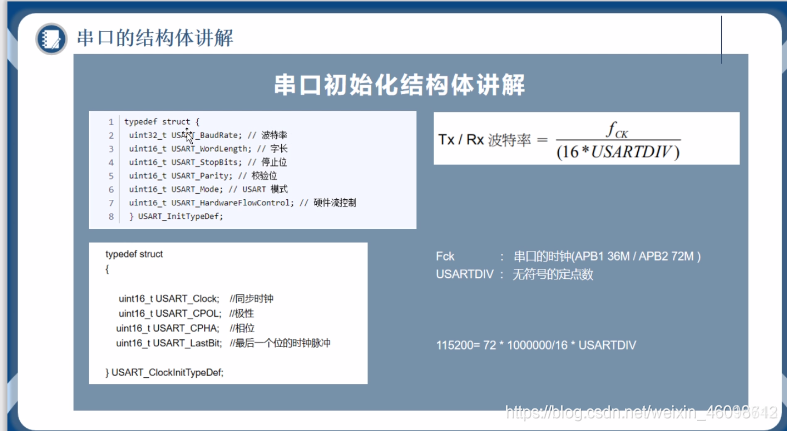Click the USART_Parity line
Viewport: 787px width, 431px height.
click(203, 176)
